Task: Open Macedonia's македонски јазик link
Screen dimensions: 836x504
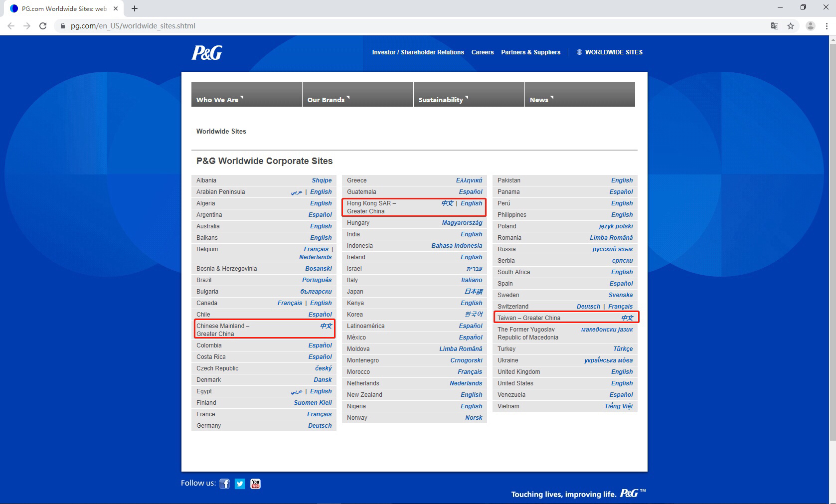Action: pyautogui.click(x=607, y=330)
